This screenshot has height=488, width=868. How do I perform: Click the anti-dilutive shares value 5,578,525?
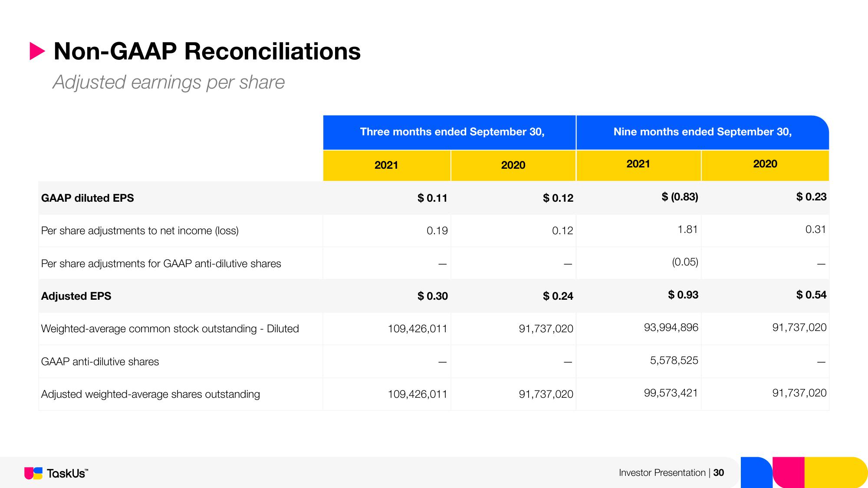point(674,360)
